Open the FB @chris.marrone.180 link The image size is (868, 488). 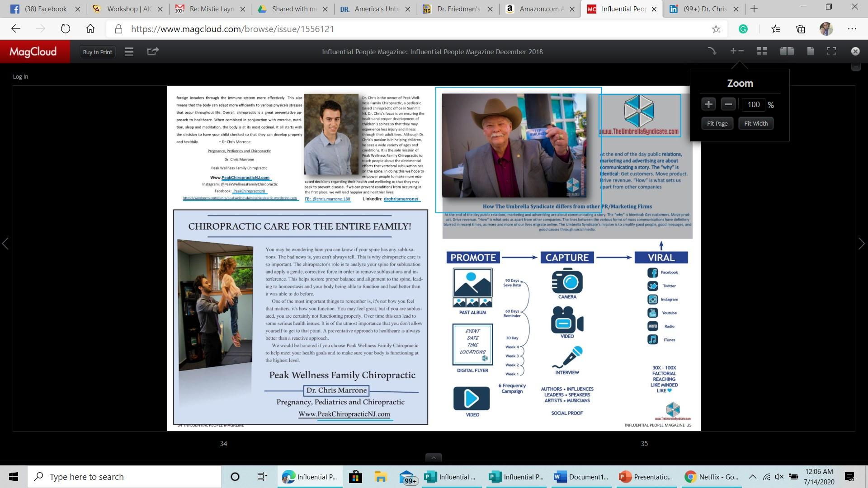(x=327, y=199)
